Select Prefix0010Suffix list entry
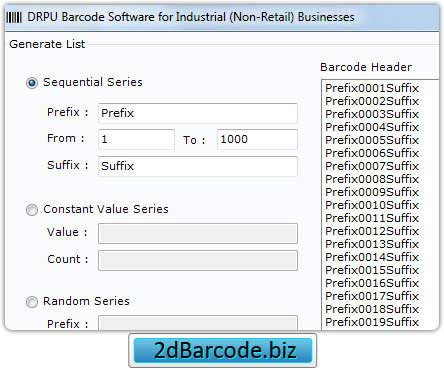The width and height of the screenshot is (444, 368). [x=372, y=205]
